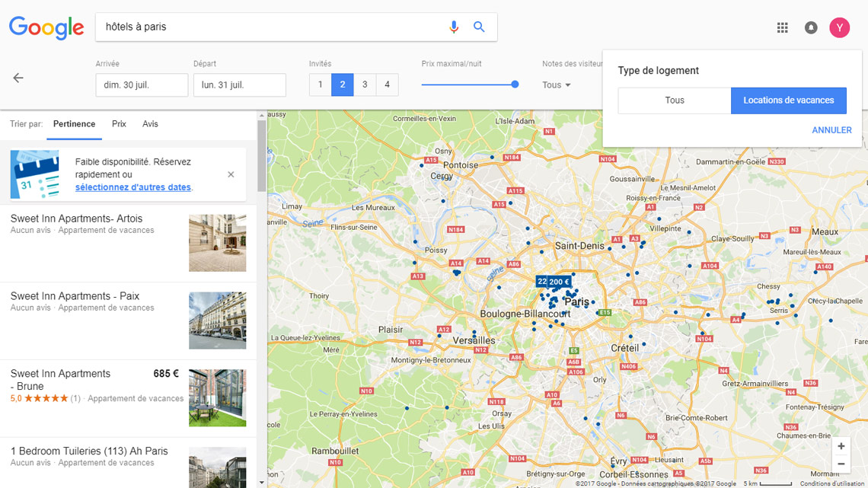Screen dimensions: 868x488
Task: Click the Pontoise label on the map
Action: pyautogui.click(x=461, y=165)
